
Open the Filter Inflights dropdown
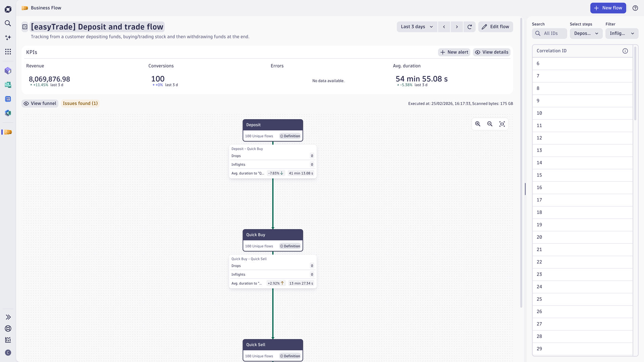pos(622,34)
